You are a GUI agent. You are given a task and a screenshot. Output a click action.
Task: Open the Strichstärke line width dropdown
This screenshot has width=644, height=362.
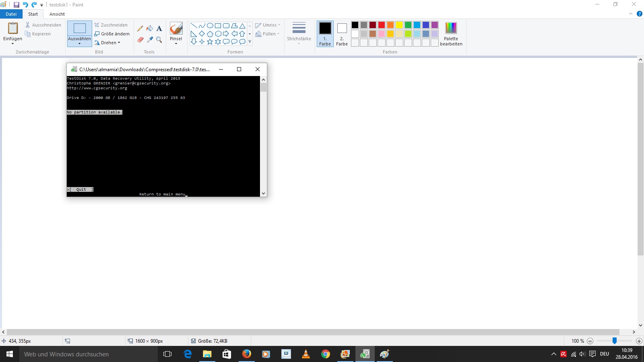[299, 33]
